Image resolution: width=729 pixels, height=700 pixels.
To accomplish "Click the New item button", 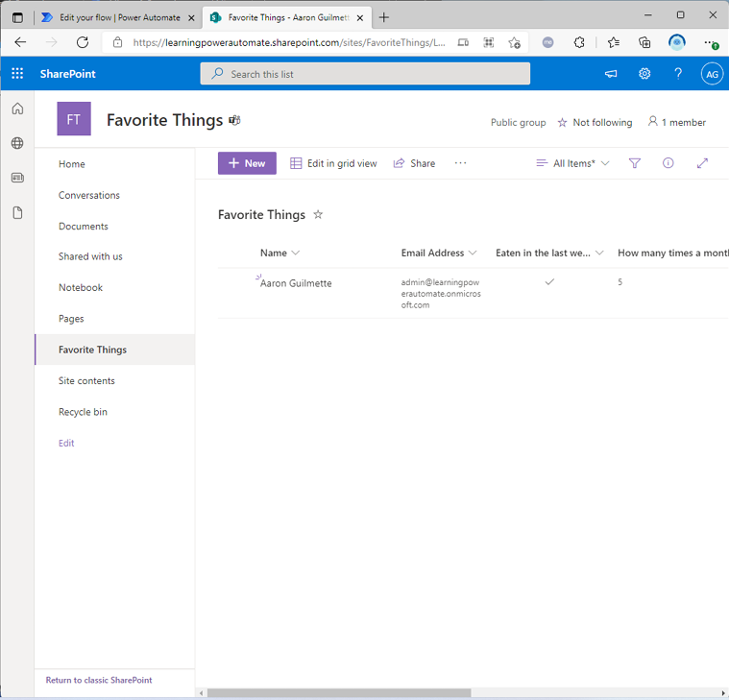I will pyautogui.click(x=247, y=163).
